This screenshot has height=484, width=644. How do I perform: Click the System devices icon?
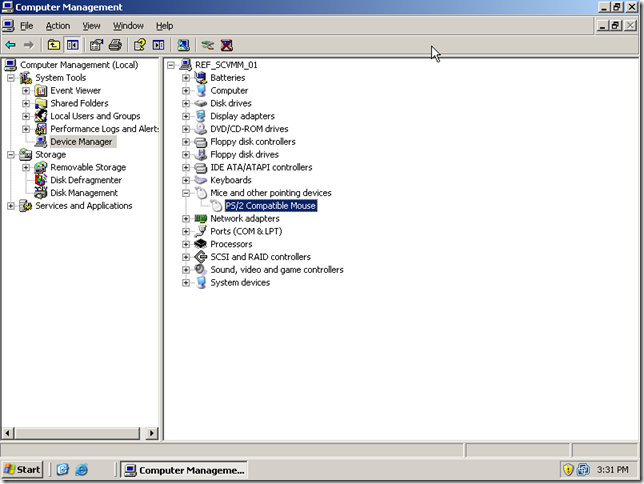(x=201, y=282)
